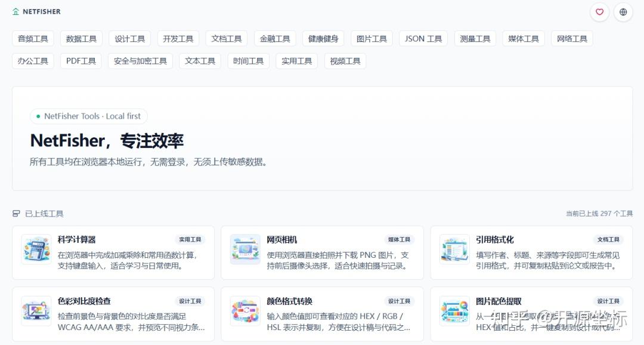Click the 图片配色提取 tool icon
This screenshot has height=345, width=644.
454,311
